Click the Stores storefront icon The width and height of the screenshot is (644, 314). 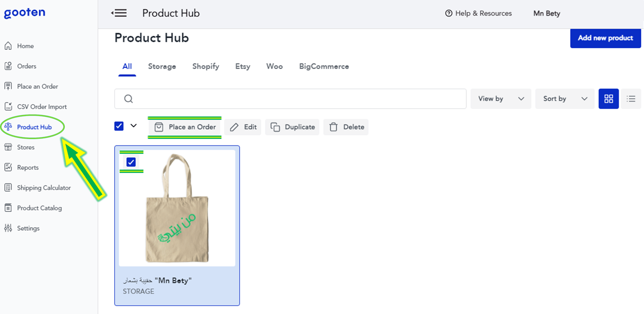point(8,147)
